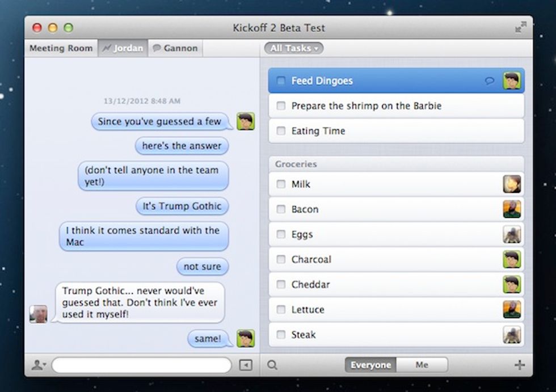Select the 'not sure' message bubble
This screenshot has height=392, width=556.
pos(203,267)
